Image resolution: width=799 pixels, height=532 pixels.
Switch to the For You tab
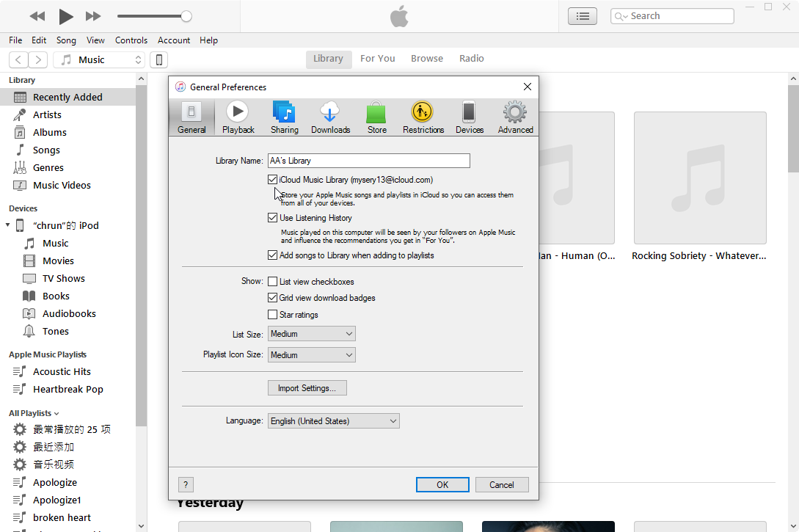[x=377, y=59]
